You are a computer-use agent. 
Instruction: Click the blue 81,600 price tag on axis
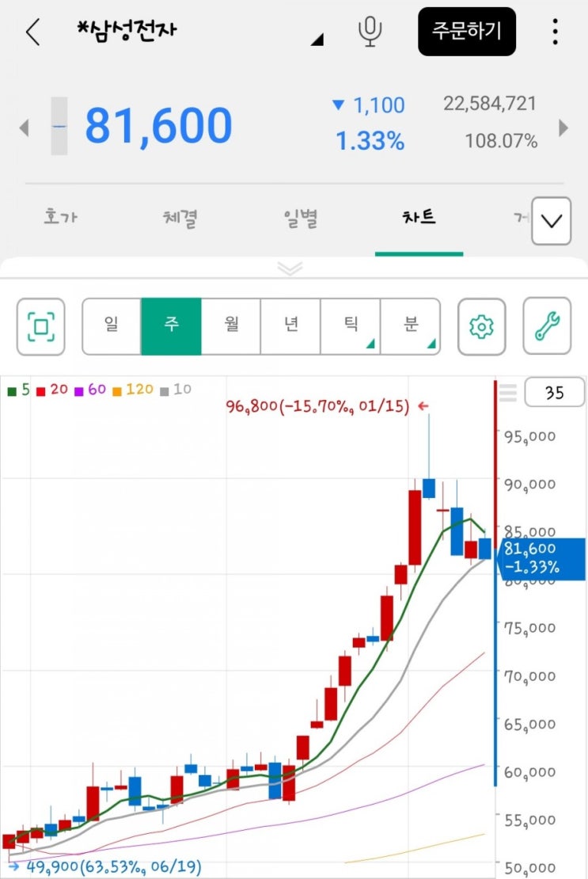pyautogui.click(x=541, y=559)
